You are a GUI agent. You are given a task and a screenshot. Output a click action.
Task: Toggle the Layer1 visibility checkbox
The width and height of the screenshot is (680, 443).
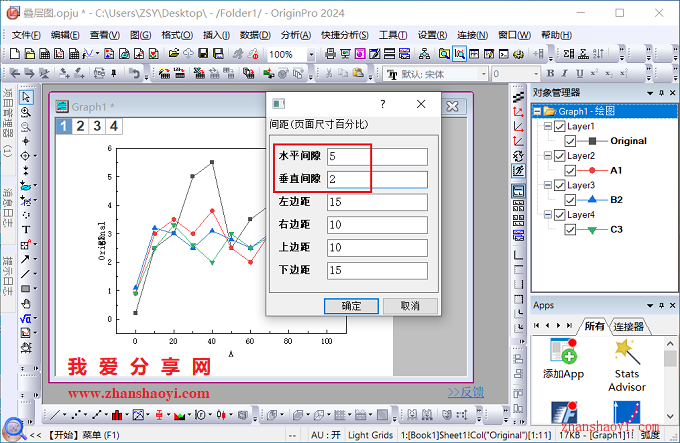560,127
